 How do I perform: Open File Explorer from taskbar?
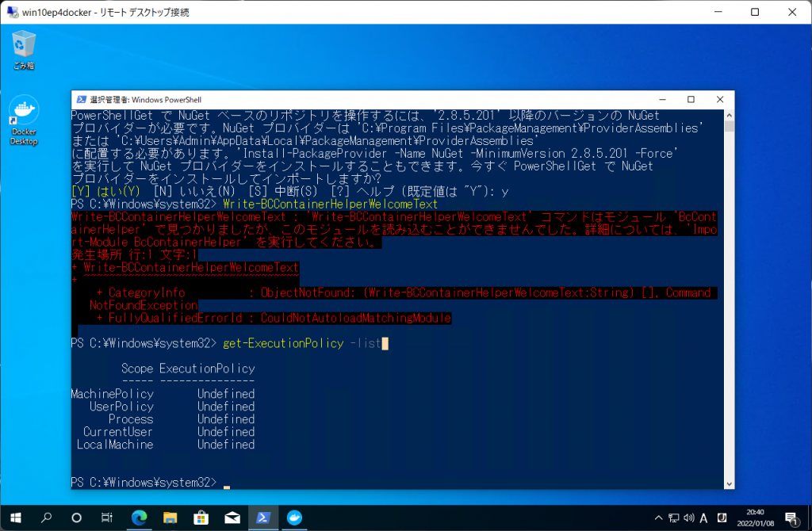coord(170,518)
